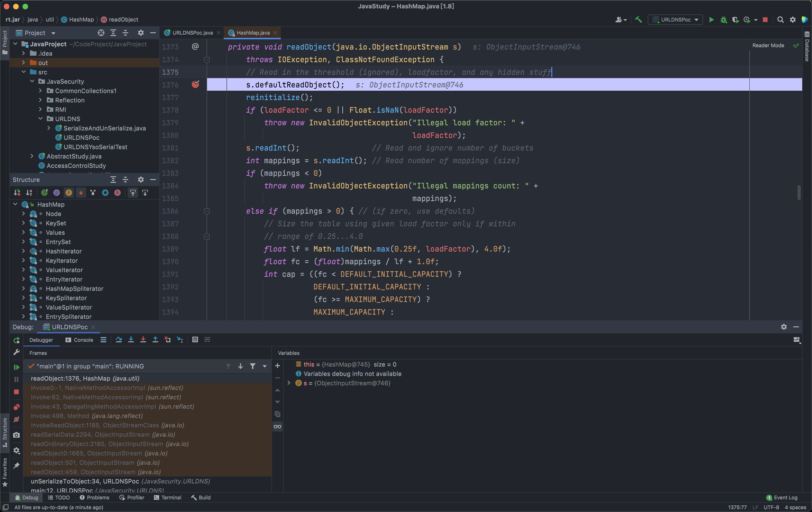Click the readObject breadcrumb

tap(120, 20)
